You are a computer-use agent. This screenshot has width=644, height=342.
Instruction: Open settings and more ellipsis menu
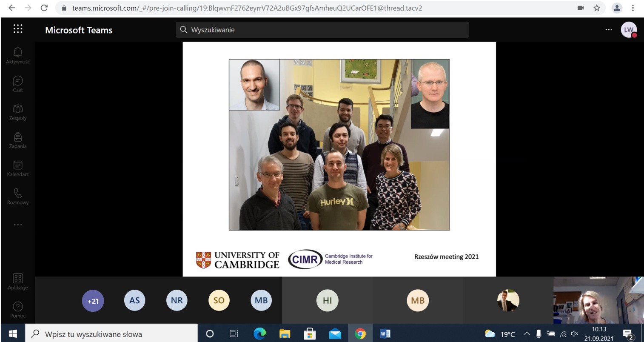coord(609,30)
